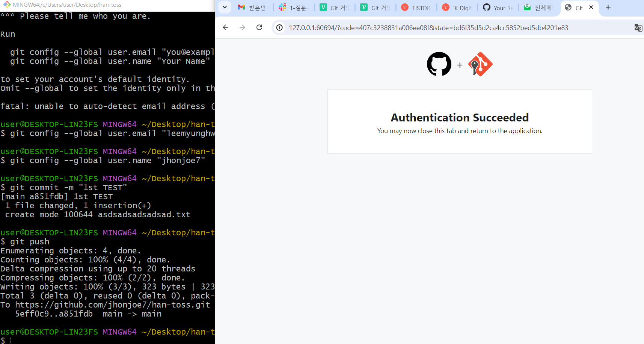View site information icon in address bar
The width and height of the screenshot is (644, 344).
point(279,27)
